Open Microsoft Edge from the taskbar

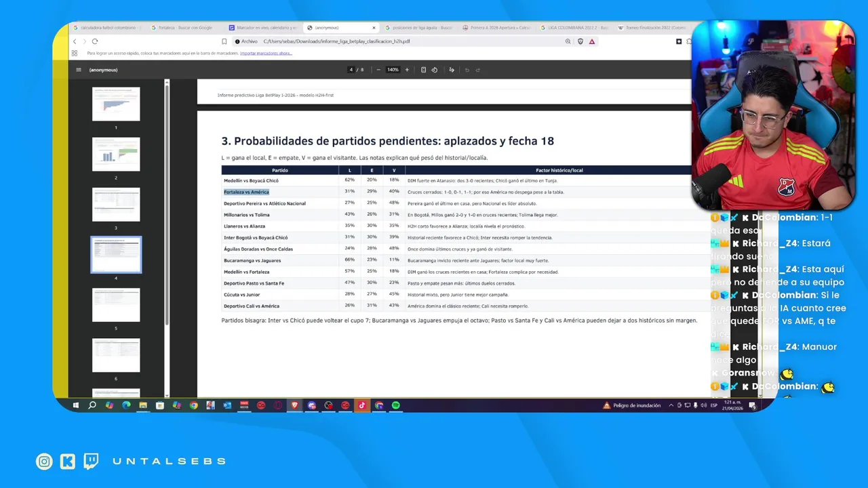tap(126, 405)
